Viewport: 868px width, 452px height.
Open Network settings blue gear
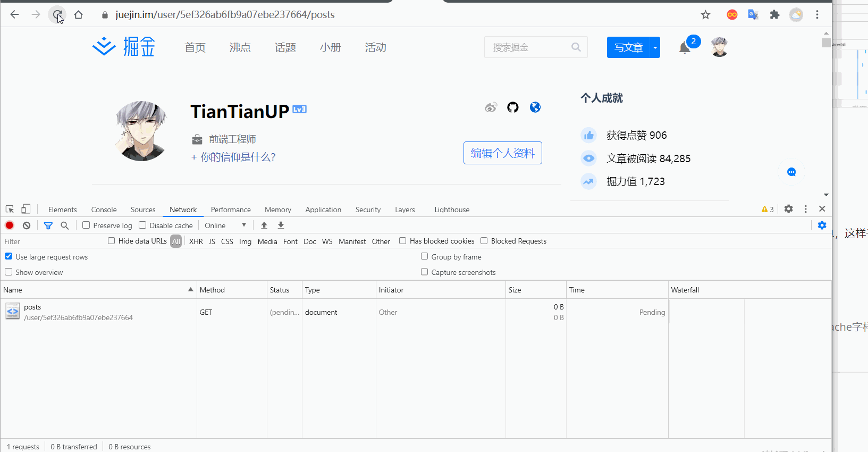822,225
